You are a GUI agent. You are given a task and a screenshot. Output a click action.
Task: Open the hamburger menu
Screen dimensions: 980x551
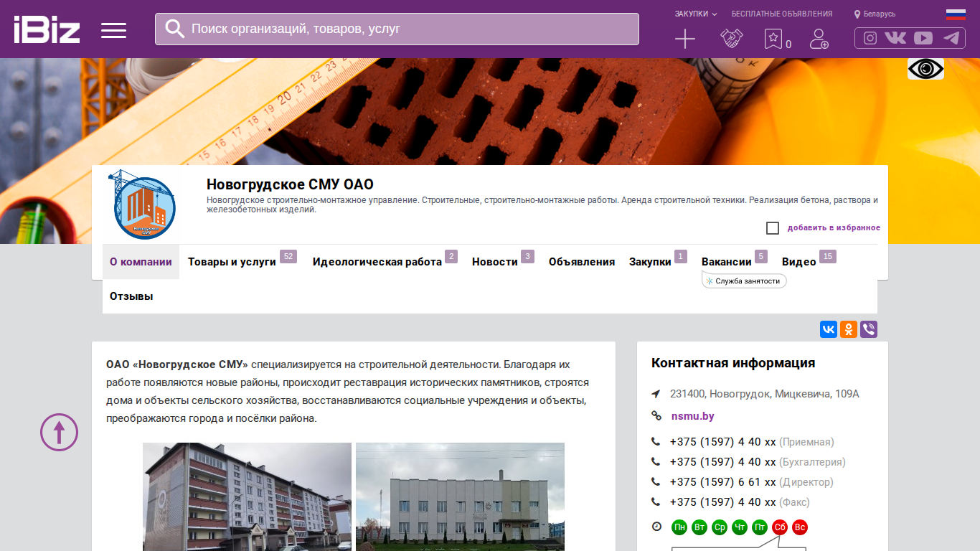113,30
